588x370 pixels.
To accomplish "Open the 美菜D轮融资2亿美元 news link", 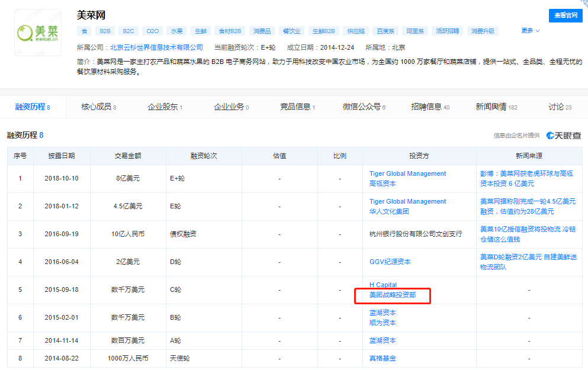I will point(528,262).
